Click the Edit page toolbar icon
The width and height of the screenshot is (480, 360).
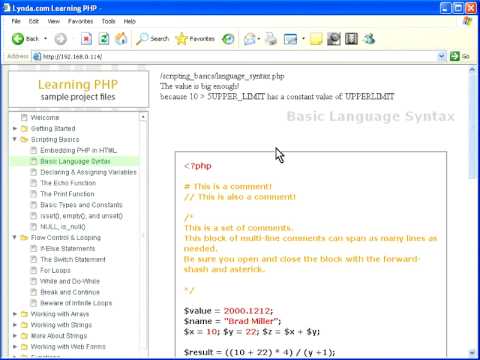click(290, 39)
